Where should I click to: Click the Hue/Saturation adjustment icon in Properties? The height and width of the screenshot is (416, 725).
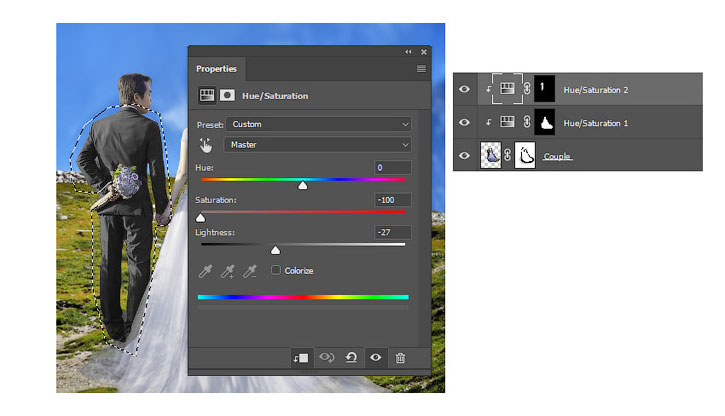tap(207, 95)
